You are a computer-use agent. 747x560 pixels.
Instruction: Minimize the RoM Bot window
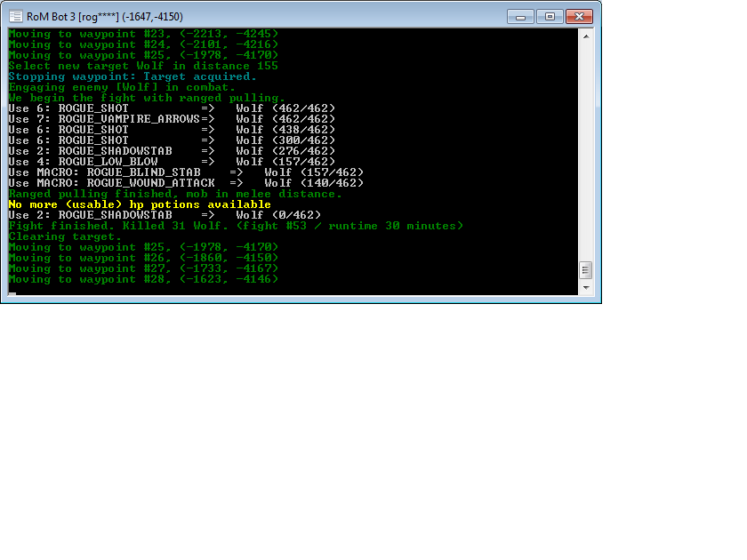[x=522, y=16]
